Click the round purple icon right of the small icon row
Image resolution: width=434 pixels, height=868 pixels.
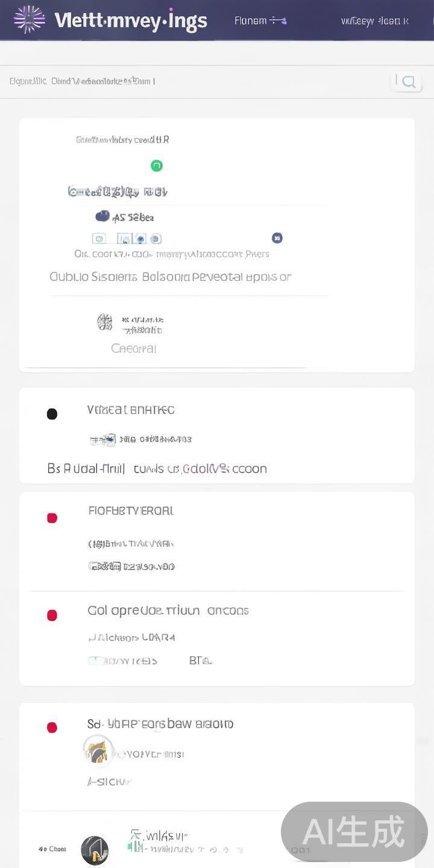click(277, 238)
